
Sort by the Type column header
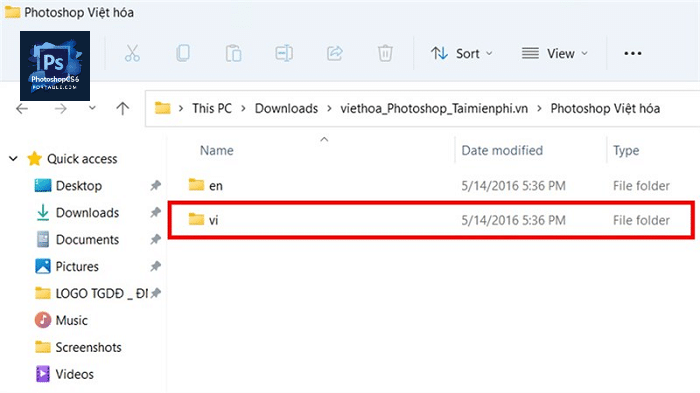(626, 151)
